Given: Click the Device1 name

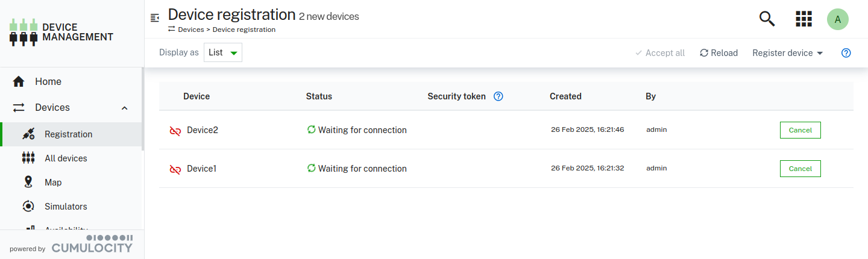Looking at the screenshot, I should 201,169.
